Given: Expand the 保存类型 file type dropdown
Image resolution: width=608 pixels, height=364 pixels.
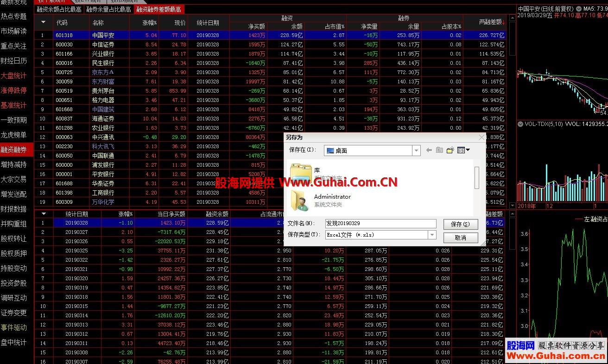Looking at the screenshot, I should (432, 235).
